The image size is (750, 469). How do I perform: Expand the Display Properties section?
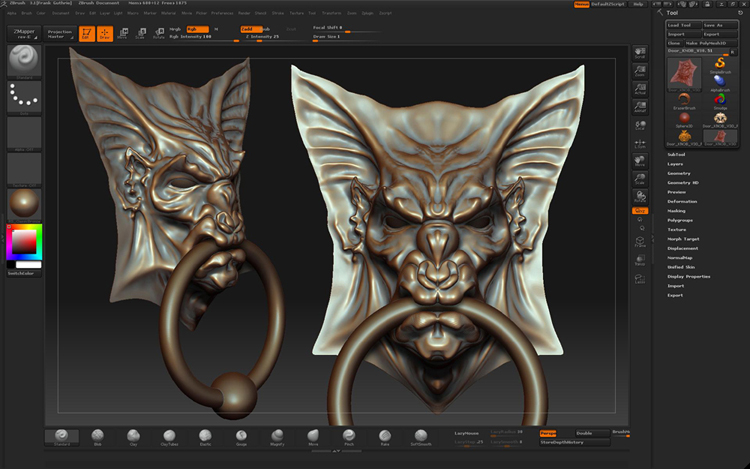click(689, 276)
